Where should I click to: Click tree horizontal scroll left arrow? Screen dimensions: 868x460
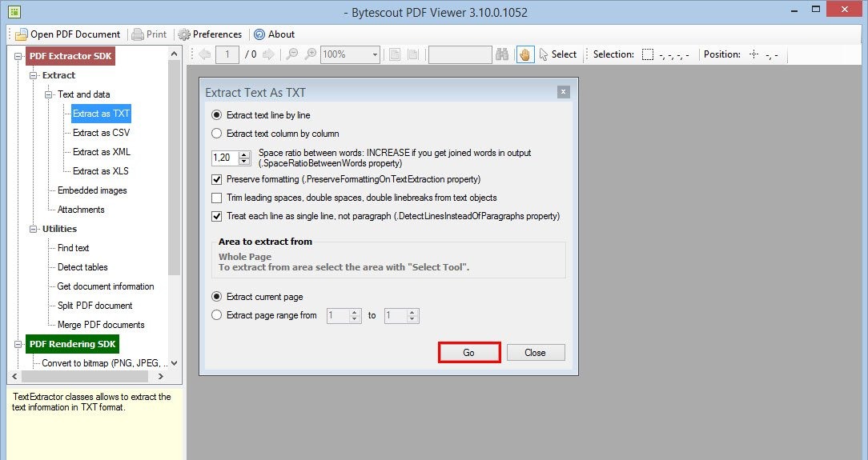pyautogui.click(x=15, y=377)
